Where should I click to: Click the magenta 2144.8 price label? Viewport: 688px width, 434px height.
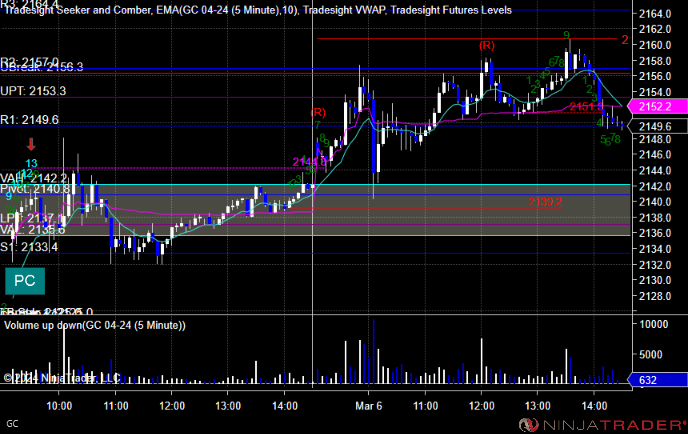310,162
